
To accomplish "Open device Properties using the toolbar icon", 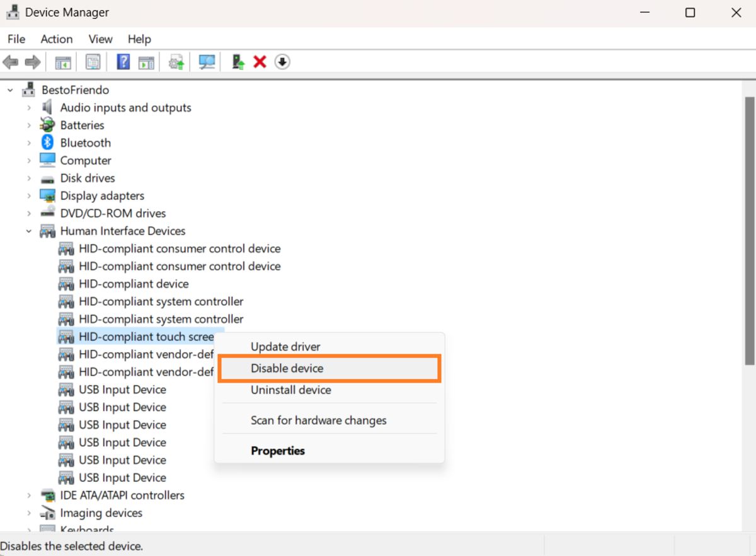I will tap(93, 61).
